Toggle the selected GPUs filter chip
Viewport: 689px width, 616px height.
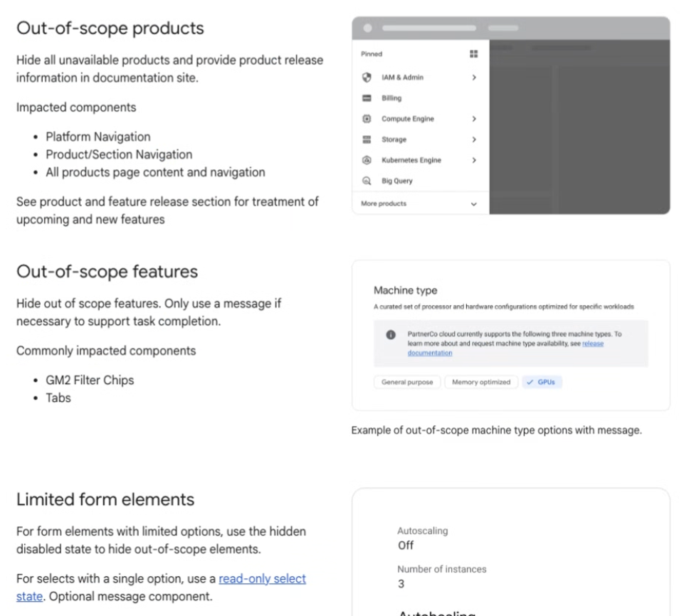coord(542,382)
